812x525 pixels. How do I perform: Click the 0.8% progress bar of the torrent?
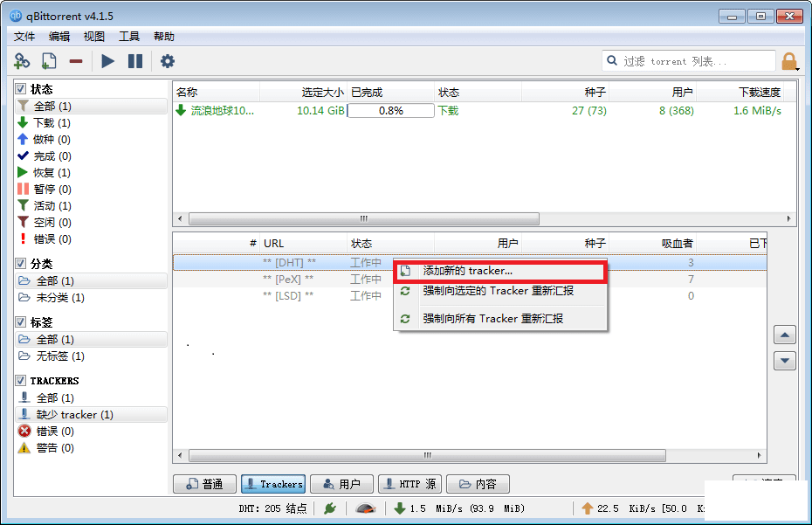tap(391, 110)
